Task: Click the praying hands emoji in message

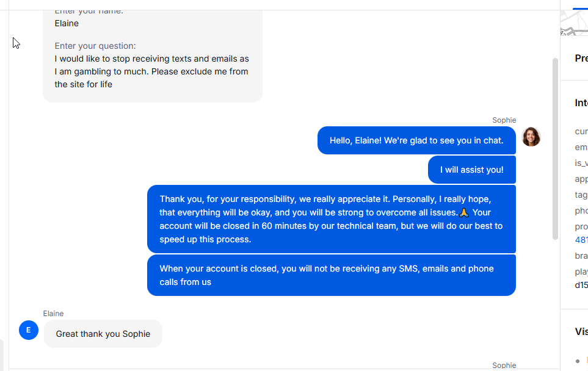Action: pos(464,212)
